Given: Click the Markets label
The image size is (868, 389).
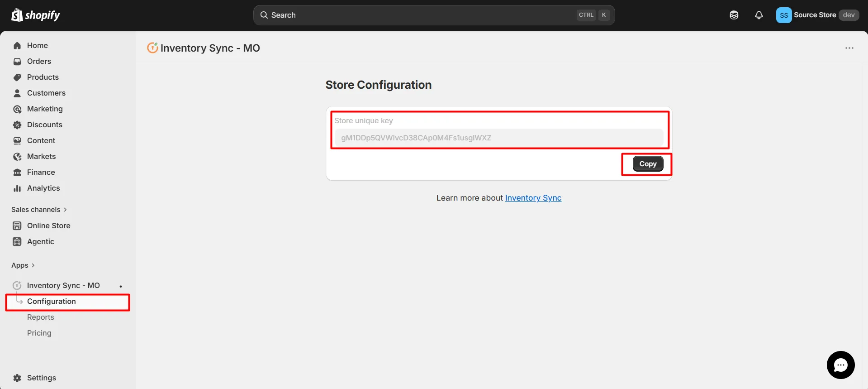Looking at the screenshot, I should pos(42,156).
